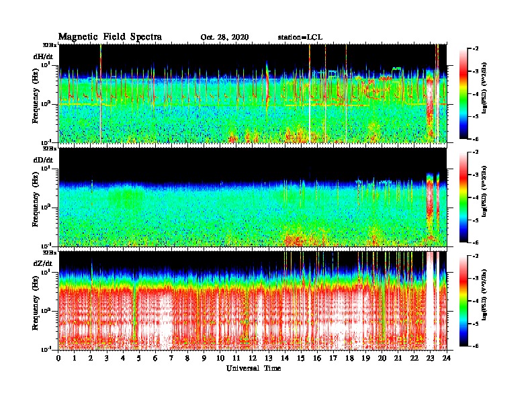Image resolution: width=532 pixels, height=411 pixels.
Task: Select the dZ/dt panel label
Action: 43,263
